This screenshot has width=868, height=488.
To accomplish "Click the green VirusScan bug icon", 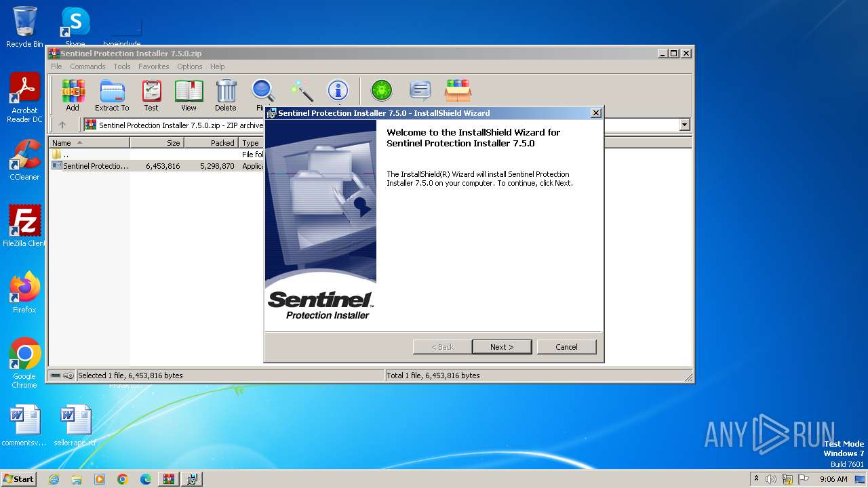I will coord(382,90).
